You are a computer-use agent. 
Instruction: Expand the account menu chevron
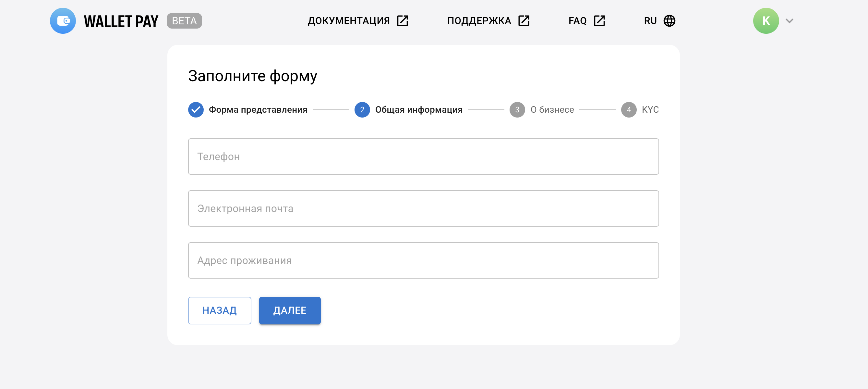click(789, 21)
